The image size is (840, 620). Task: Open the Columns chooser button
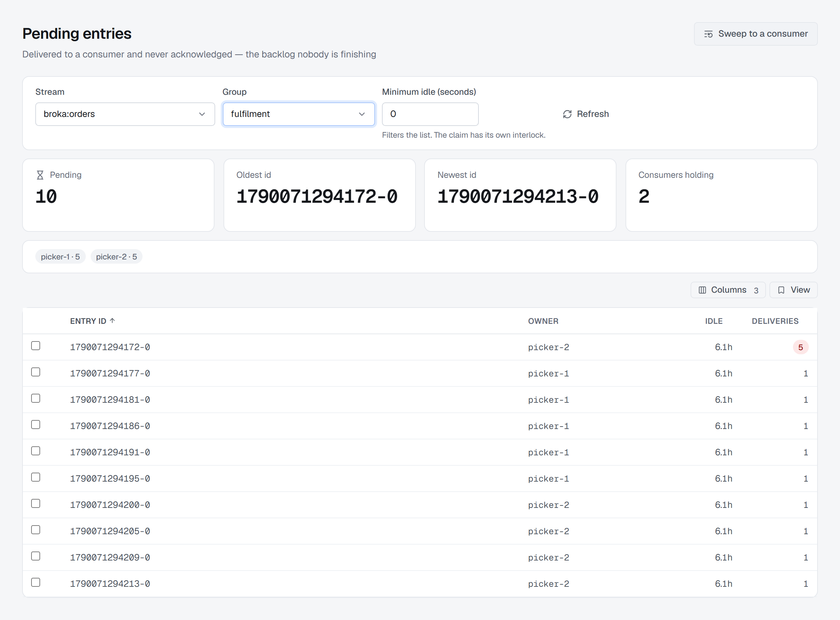(728, 290)
